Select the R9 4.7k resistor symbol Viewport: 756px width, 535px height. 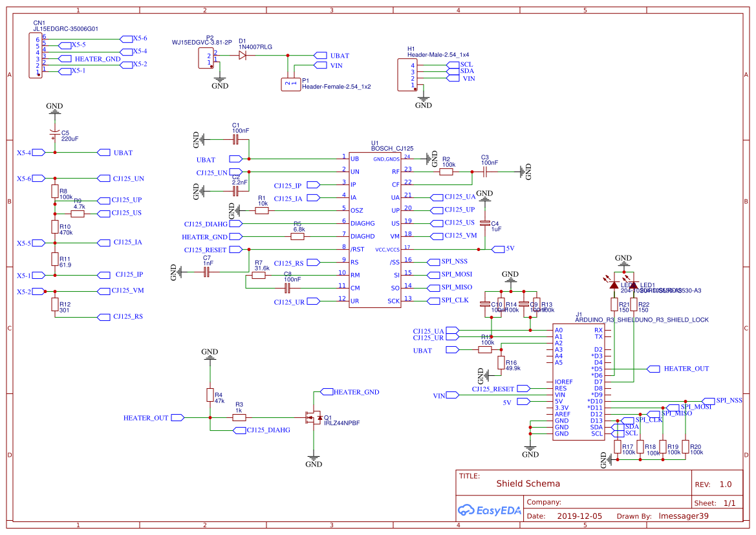tap(77, 213)
